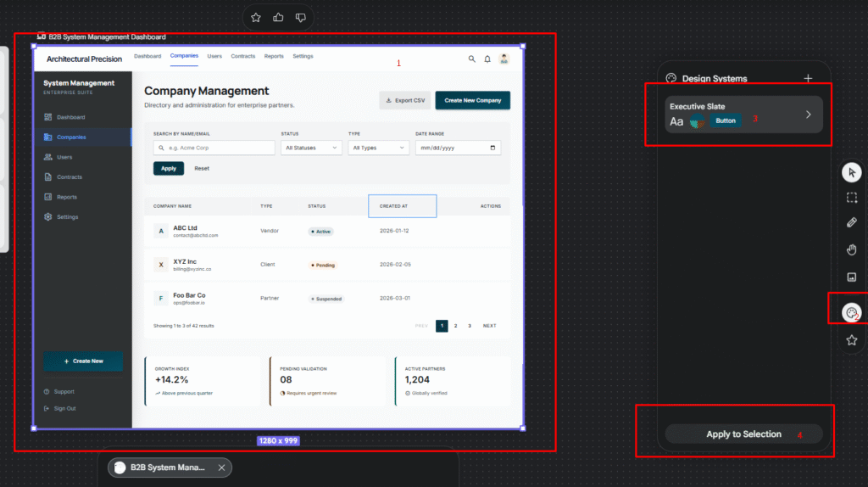The width and height of the screenshot is (868, 487).
Task: Click the star icon in right toolbar
Action: tap(852, 340)
